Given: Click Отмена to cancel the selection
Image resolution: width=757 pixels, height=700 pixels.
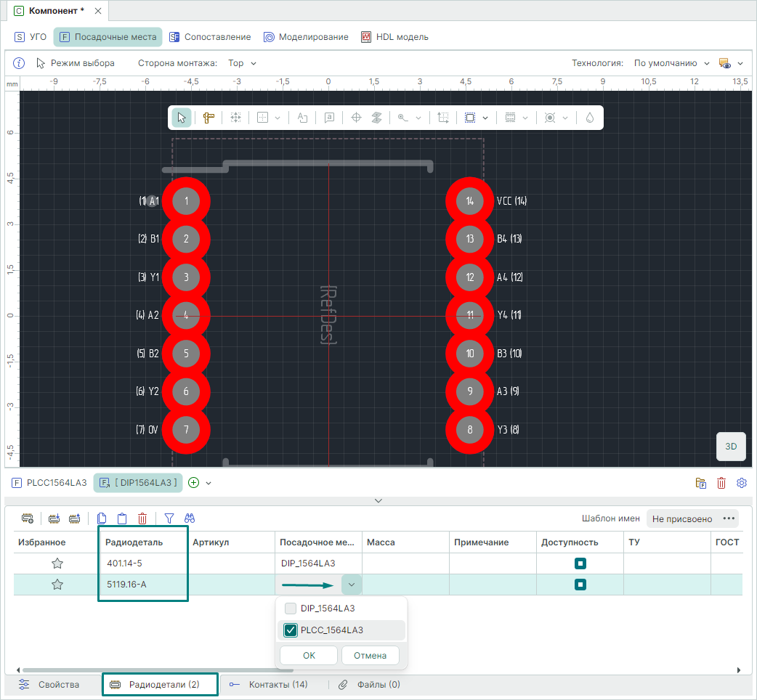Looking at the screenshot, I should click(370, 656).
